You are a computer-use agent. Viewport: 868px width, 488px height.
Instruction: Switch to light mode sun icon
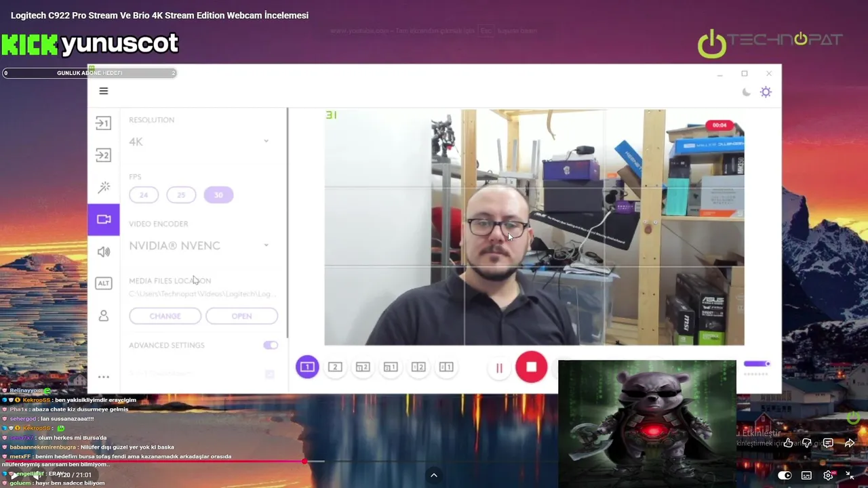pos(766,92)
